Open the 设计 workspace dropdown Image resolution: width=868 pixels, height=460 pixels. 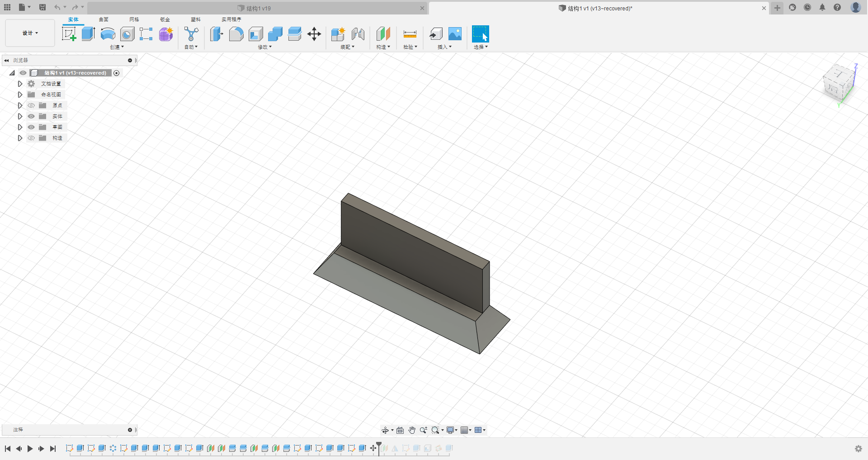click(30, 33)
